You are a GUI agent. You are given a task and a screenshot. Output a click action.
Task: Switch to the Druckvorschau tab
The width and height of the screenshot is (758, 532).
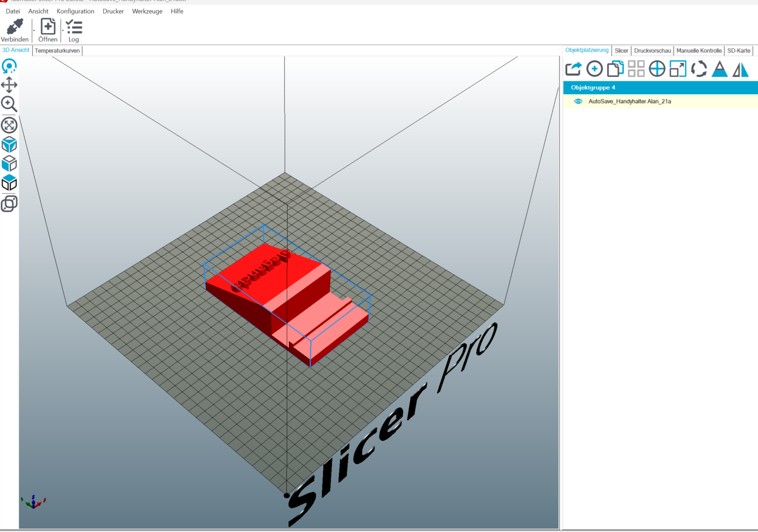pyautogui.click(x=652, y=51)
